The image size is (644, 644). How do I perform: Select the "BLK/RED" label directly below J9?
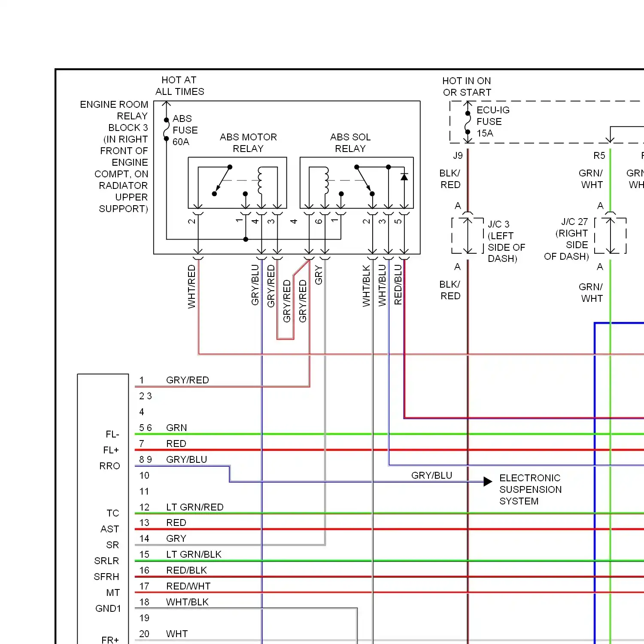(450, 179)
